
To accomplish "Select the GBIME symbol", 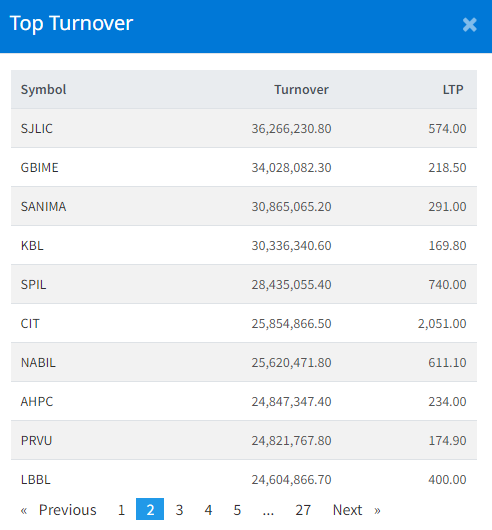I will (x=40, y=168).
